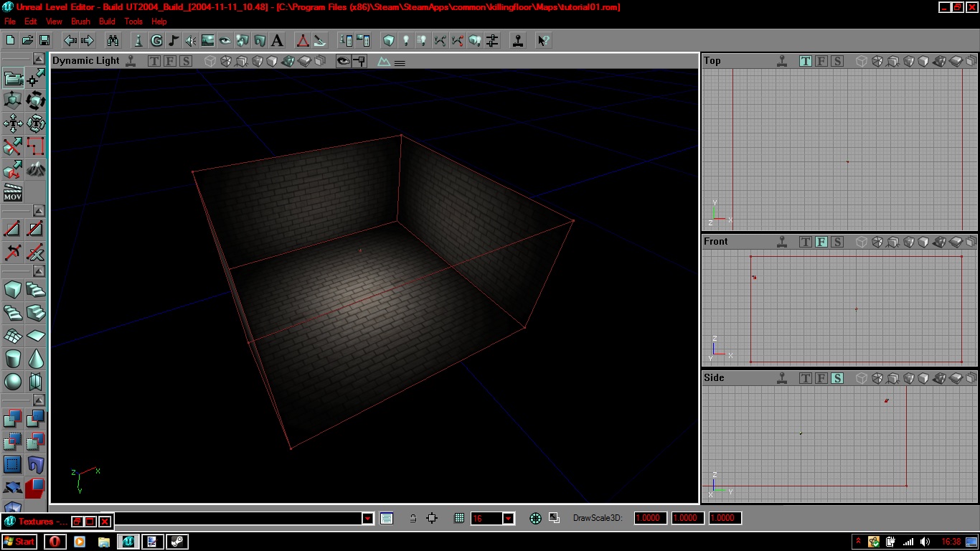Screen dimensions: 980x551
Task: Open the Search for Actors binoculars
Action: tap(112, 40)
